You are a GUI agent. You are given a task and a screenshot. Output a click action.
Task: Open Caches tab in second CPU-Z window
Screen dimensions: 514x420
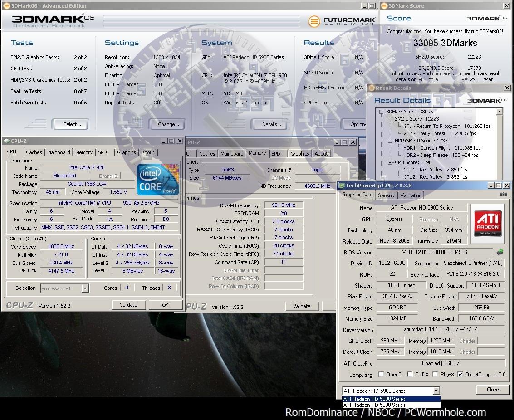tap(207, 154)
